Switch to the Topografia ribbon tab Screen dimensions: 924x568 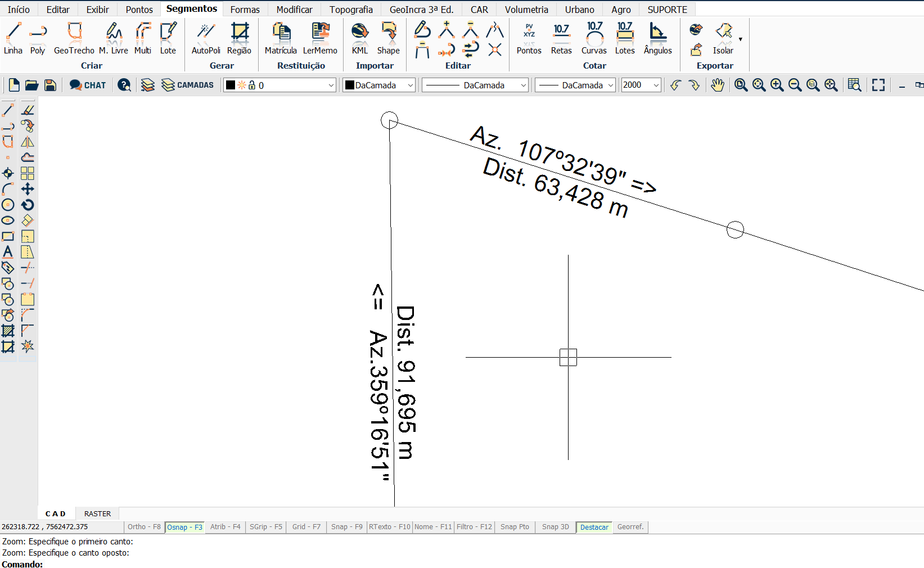pyautogui.click(x=351, y=10)
